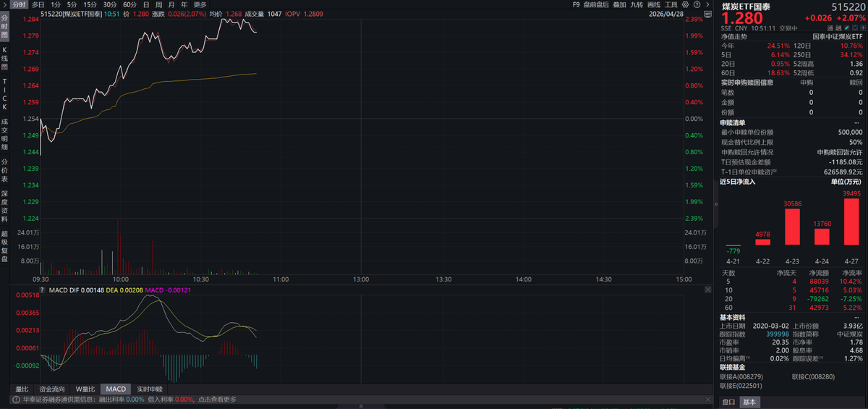Screen dimensions: 868x409
Task: Click the pencil edit icon beside 融
Action: point(846,28)
